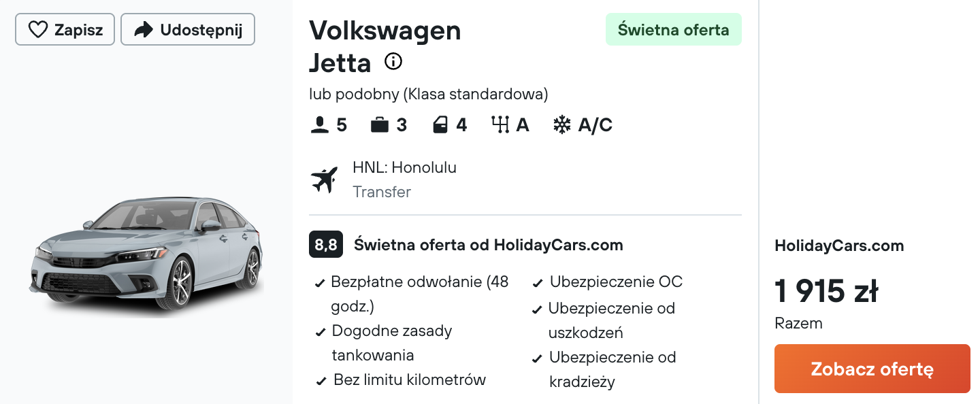Click the automatic transmission gearbox icon

point(500,125)
